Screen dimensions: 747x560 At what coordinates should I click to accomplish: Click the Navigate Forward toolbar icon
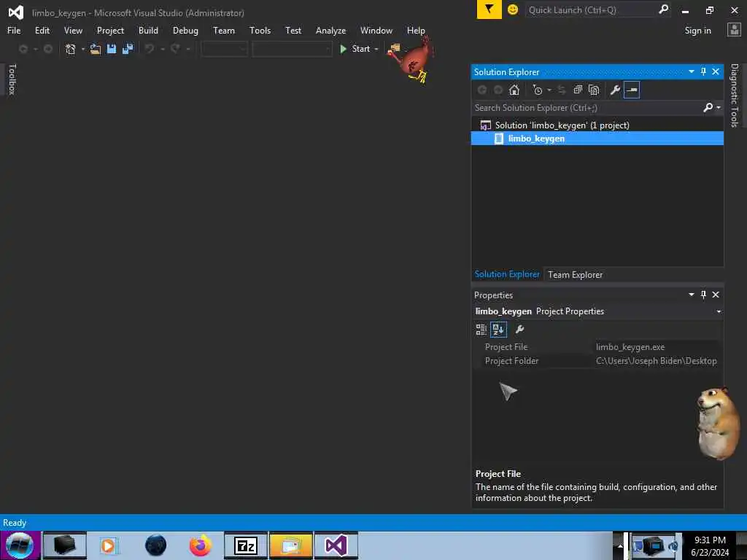[x=48, y=49]
